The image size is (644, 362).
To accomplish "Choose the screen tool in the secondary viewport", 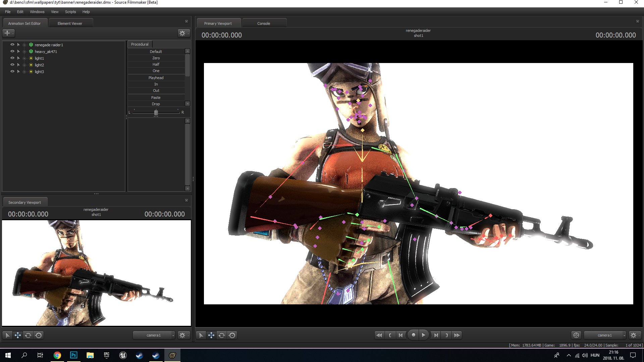I will [39, 335].
